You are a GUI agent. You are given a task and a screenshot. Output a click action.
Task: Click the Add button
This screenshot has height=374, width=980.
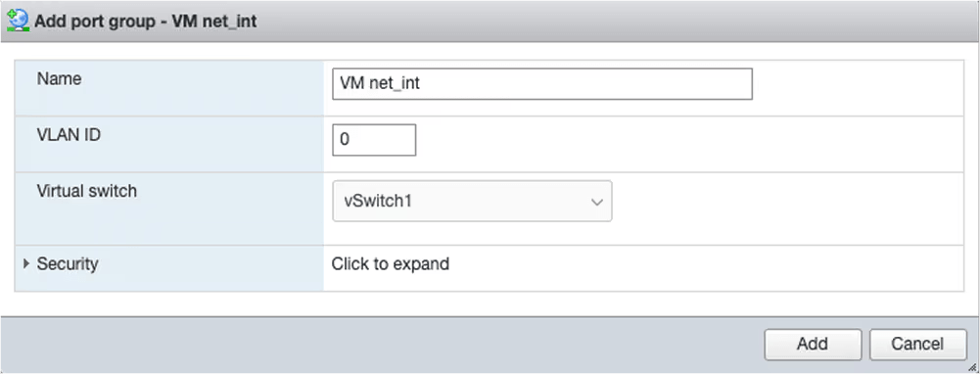[813, 344]
